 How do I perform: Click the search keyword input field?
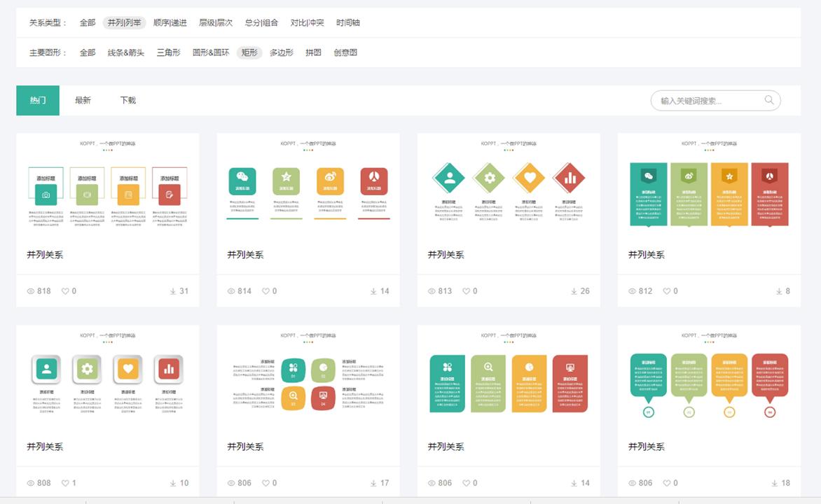point(701,100)
